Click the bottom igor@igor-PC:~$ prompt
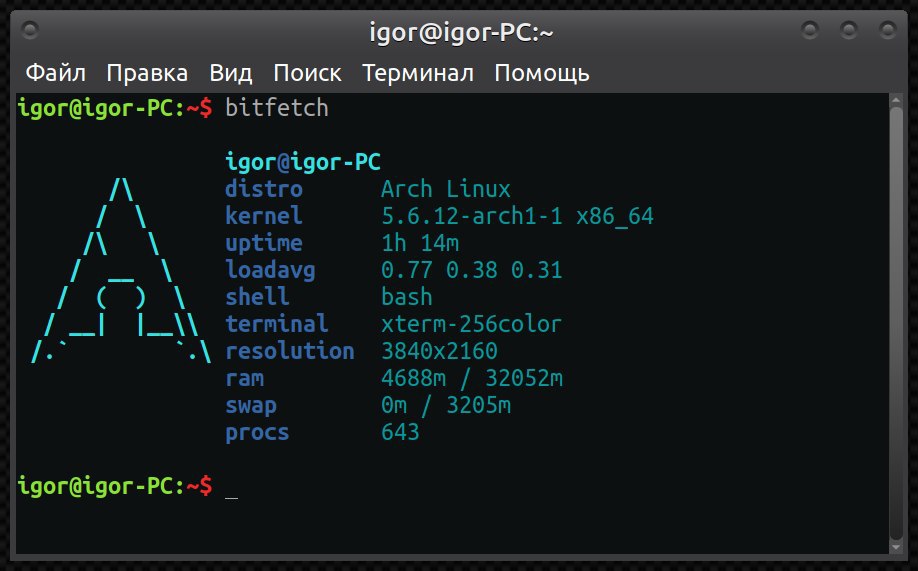The width and height of the screenshot is (918, 571). point(115,486)
